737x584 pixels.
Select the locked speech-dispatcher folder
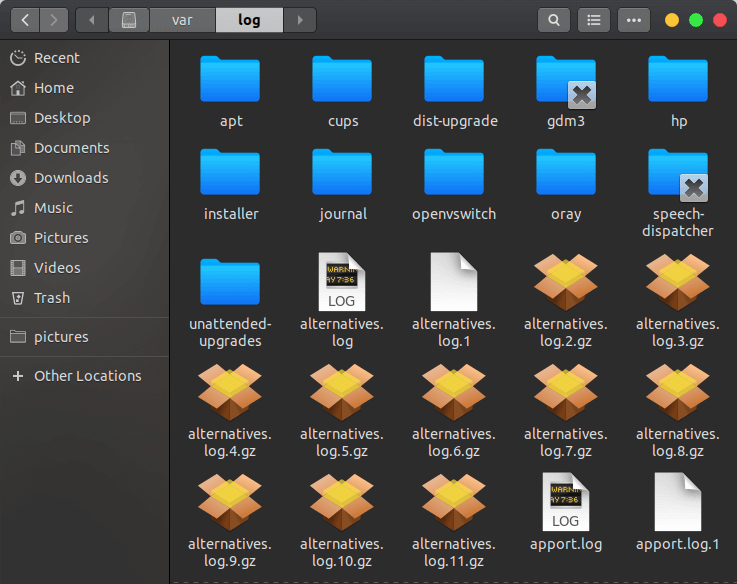(678, 193)
